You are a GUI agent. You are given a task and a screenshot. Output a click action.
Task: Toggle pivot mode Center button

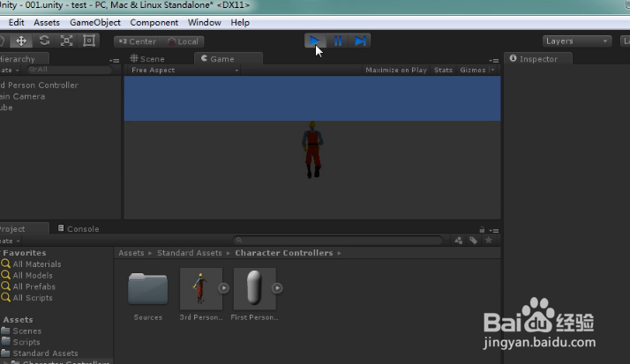pos(137,41)
